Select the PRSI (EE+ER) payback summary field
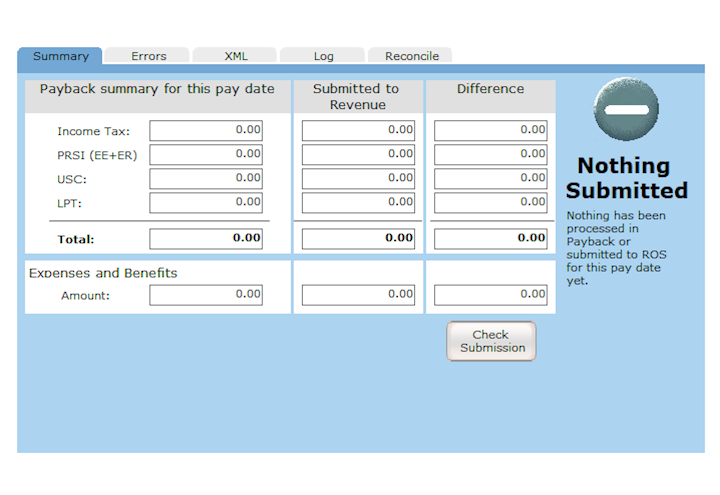Screen dimensions: 720x495 (x=206, y=155)
